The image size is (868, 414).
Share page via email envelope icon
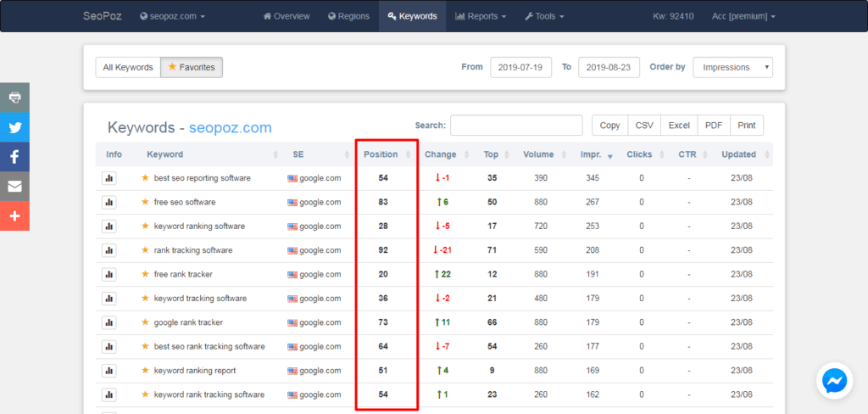click(x=15, y=187)
